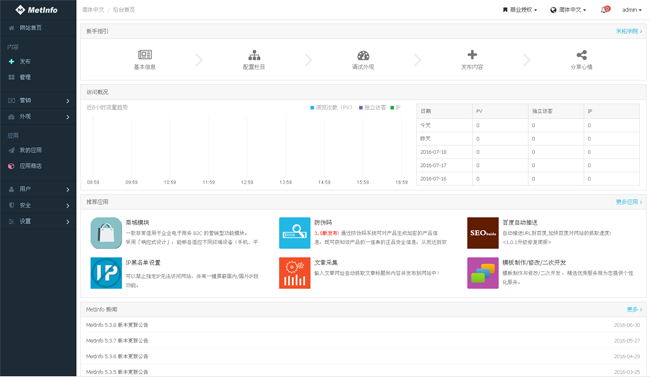Image resolution: width=650 pixels, height=377 pixels.
Task: Click 后台首页 in the breadcrumb
Action: 124,10
